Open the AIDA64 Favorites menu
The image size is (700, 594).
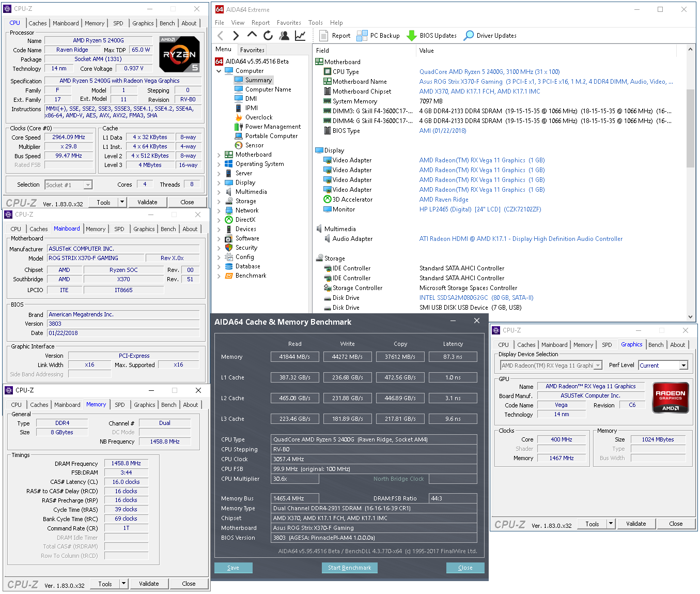(x=289, y=23)
